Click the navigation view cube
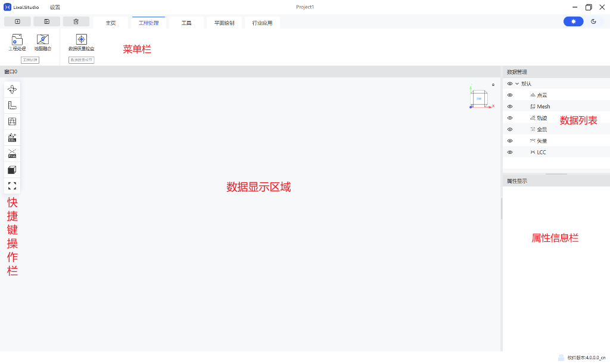Image resolution: width=610 pixels, height=364 pixels. [480, 98]
